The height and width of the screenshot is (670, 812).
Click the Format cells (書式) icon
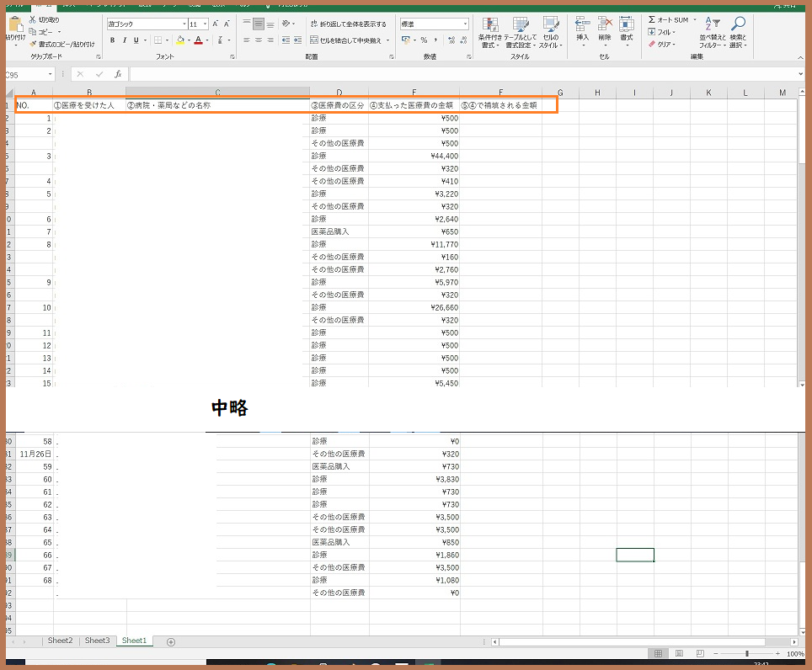click(x=627, y=24)
